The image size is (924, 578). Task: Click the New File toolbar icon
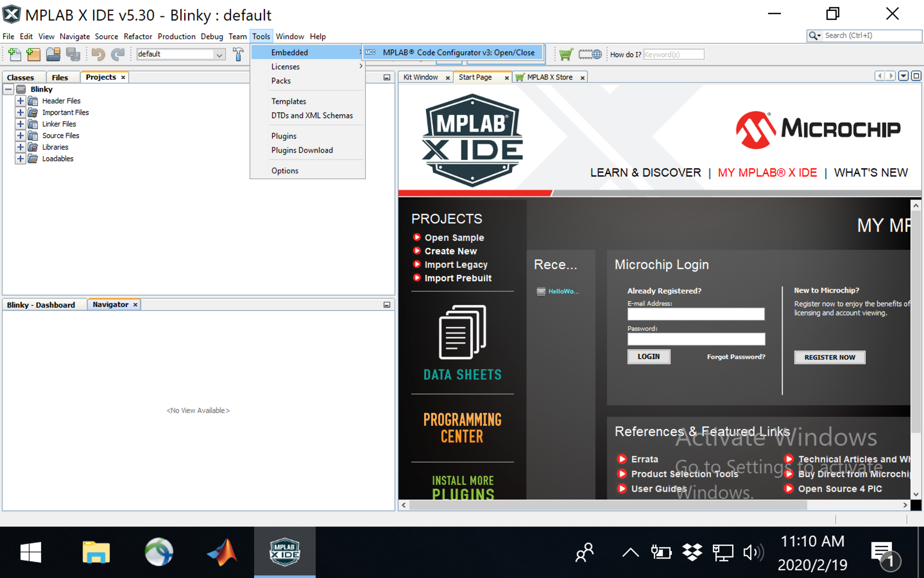pos(14,54)
